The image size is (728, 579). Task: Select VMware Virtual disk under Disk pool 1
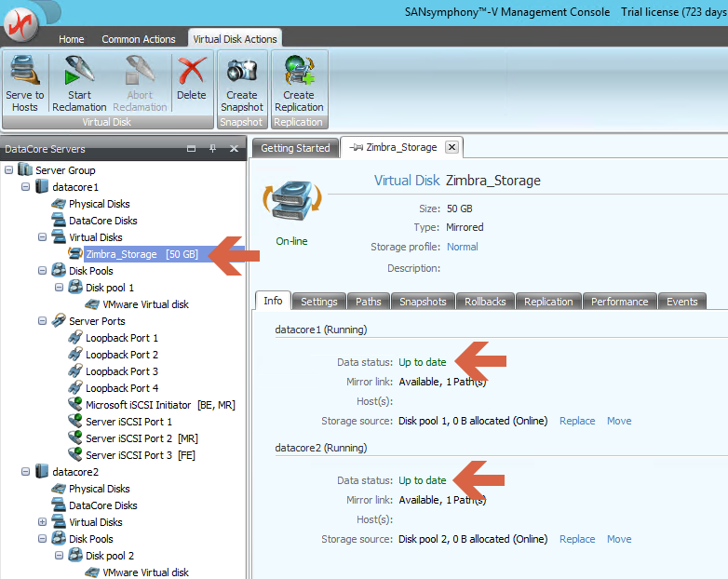(145, 304)
